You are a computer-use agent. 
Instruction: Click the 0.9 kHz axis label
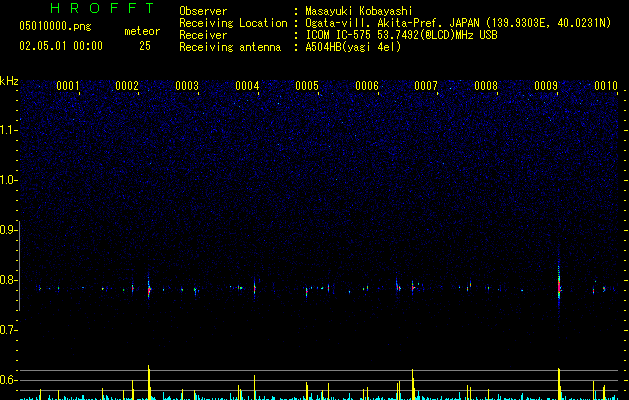click(x=9, y=230)
